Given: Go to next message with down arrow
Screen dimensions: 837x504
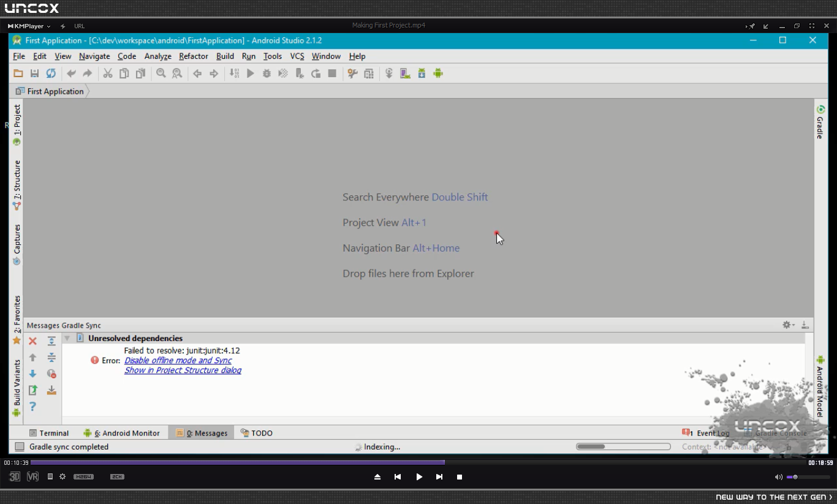Looking at the screenshot, I should point(33,374).
